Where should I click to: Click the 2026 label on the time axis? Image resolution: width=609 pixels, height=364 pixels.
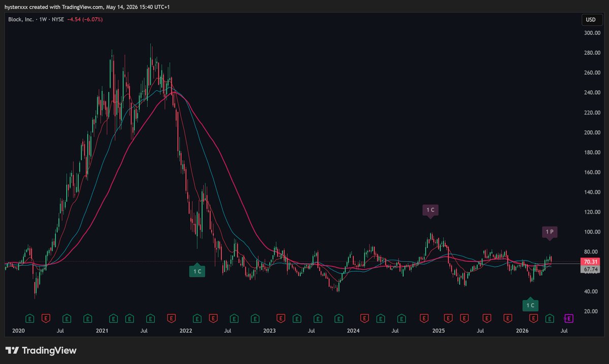[x=522, y=331]
